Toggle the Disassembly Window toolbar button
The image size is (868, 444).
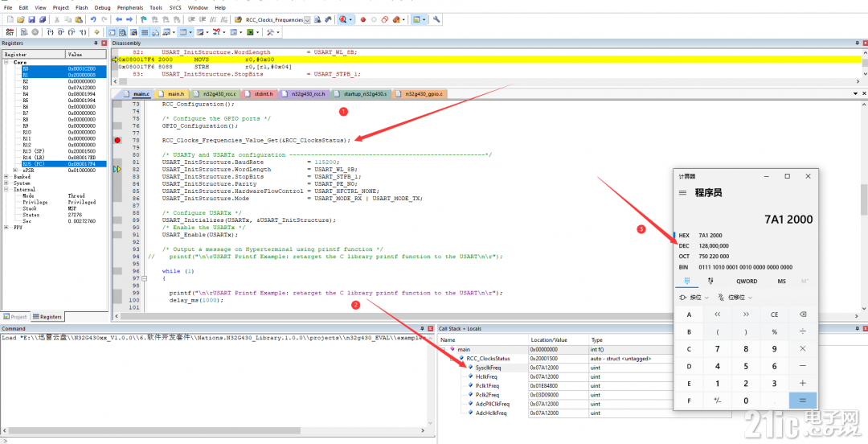point(122,32)
